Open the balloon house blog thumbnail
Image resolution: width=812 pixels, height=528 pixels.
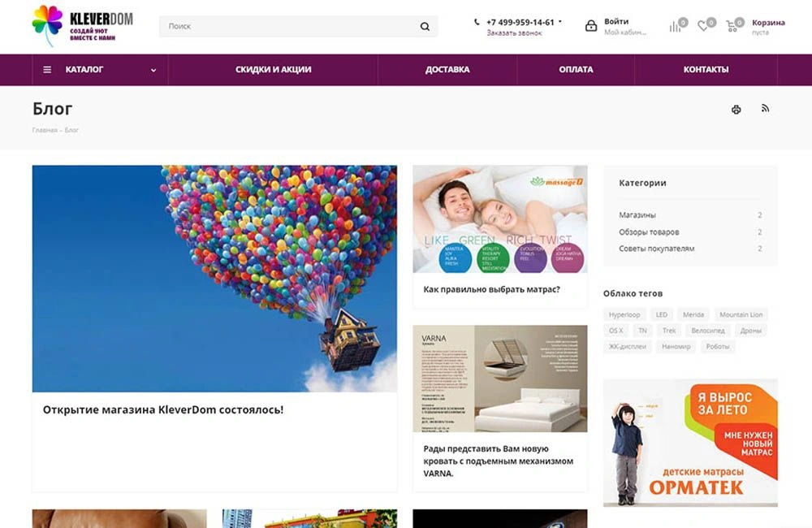click(214, 279)
